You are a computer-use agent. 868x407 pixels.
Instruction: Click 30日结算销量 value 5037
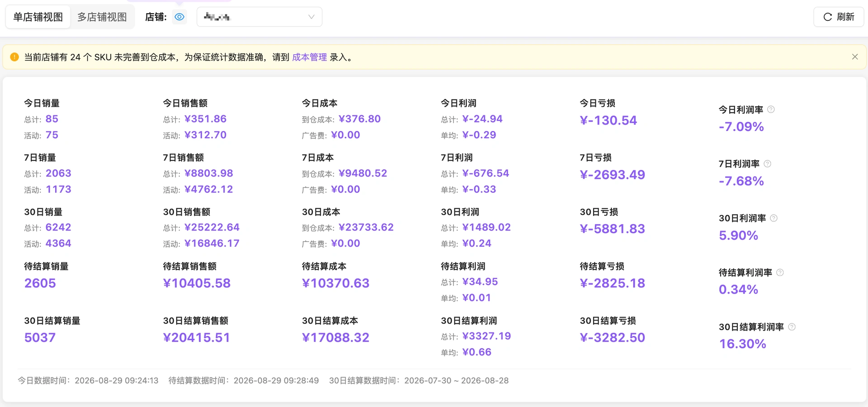[40, 338]
